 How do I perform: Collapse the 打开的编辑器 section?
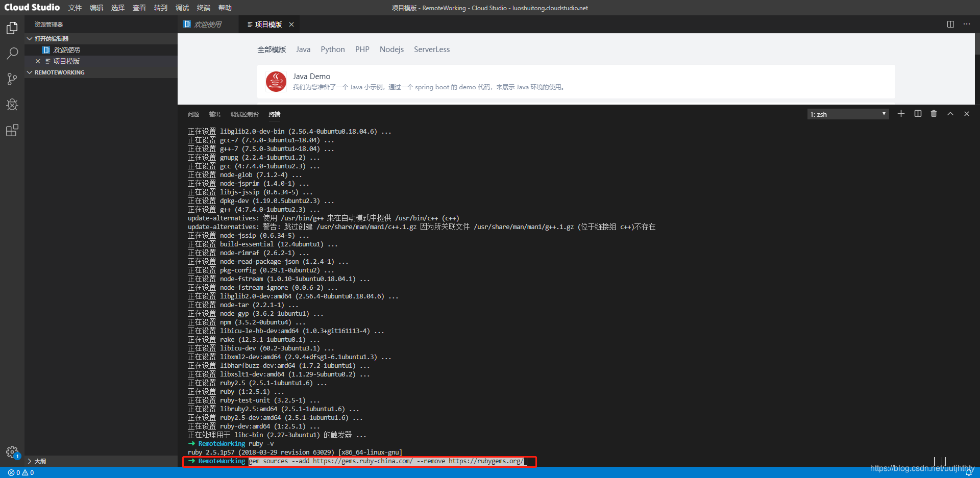click(x=101, y=39)
